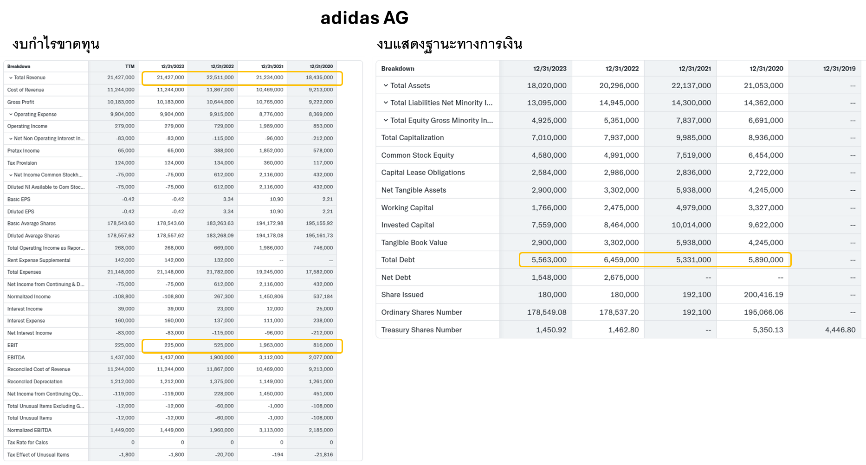Click the Invested Capital row label

(408, 225)
